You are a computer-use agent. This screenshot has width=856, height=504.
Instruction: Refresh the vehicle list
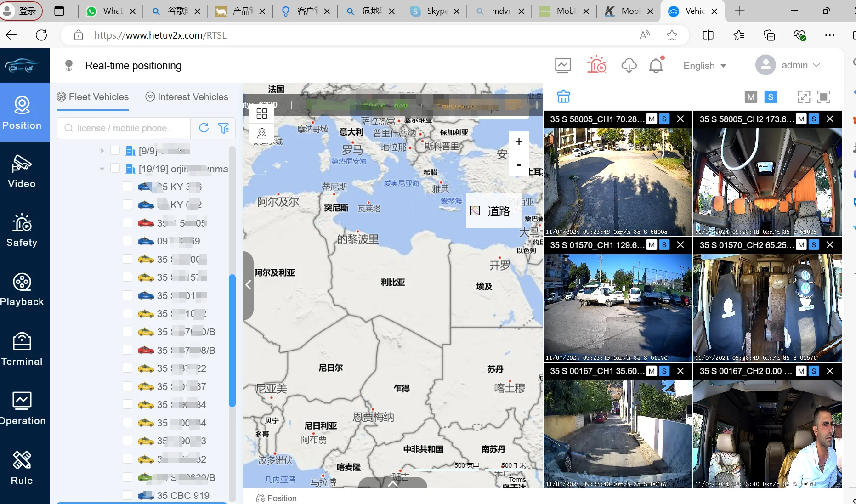pyautogui.click(x=204, y=128)
